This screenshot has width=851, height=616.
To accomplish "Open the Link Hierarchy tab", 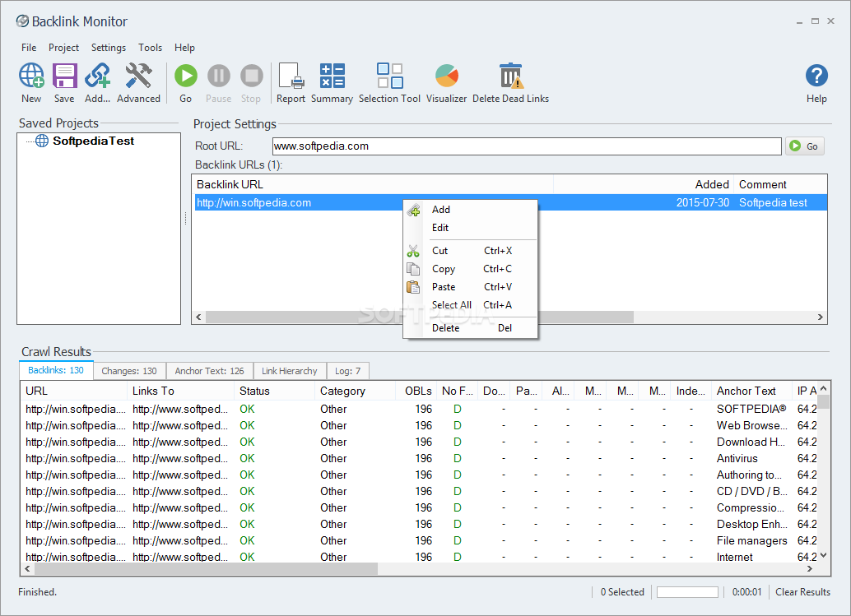I will (289, 371).
